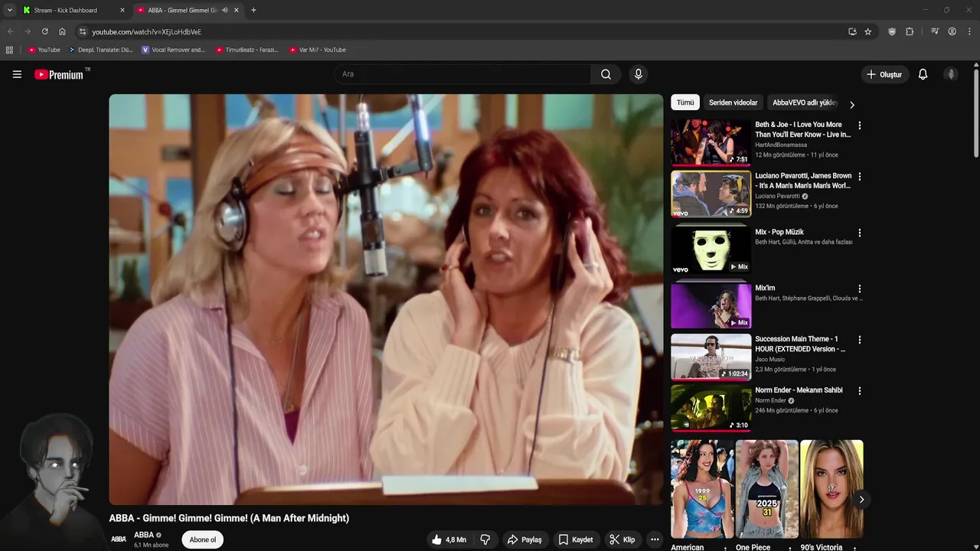Image resolution: width=980 pixels, height=551 pixels.
Task: Open a new browser tab
Action: point(253,10)
